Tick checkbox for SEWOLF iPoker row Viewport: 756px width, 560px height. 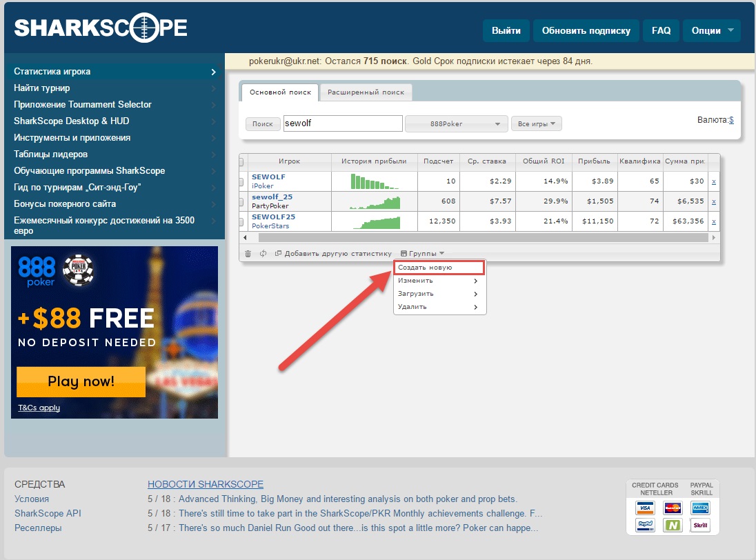(x=241, y=181)
